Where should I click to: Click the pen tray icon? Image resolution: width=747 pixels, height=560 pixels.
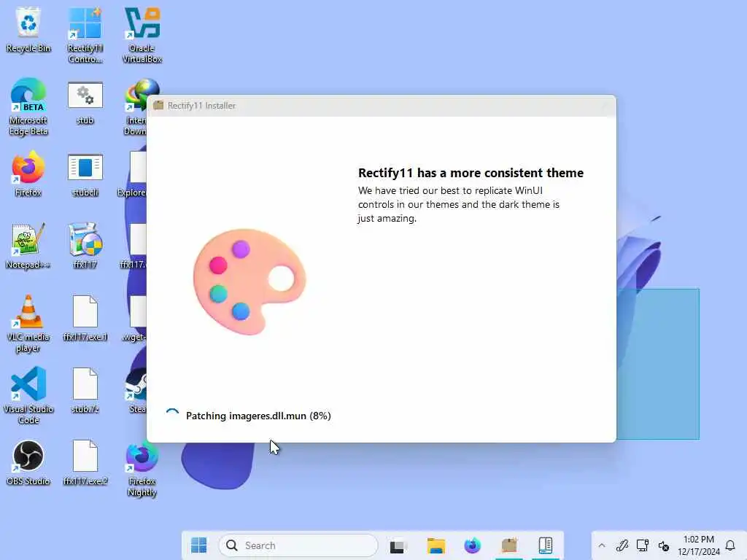coord(622,545)
